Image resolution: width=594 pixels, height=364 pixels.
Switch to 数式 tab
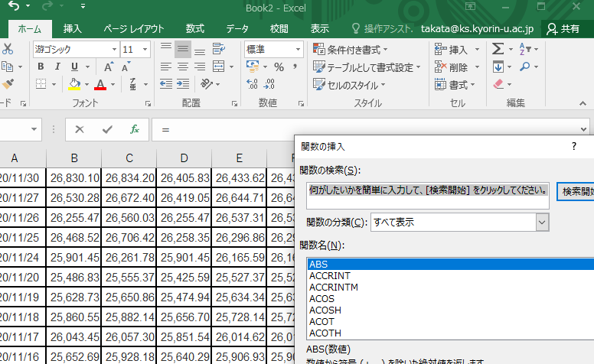(x=195, y=29)
